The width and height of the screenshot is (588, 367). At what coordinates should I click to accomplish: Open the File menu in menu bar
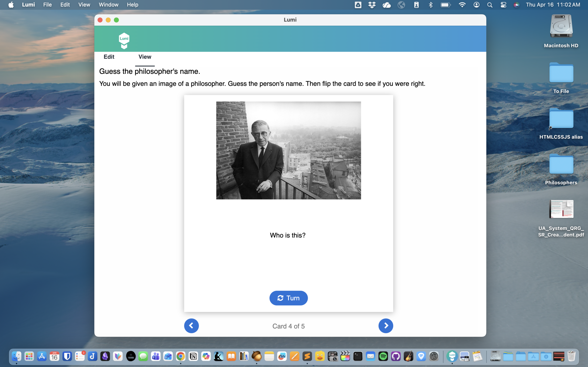[x=47, y=5]
